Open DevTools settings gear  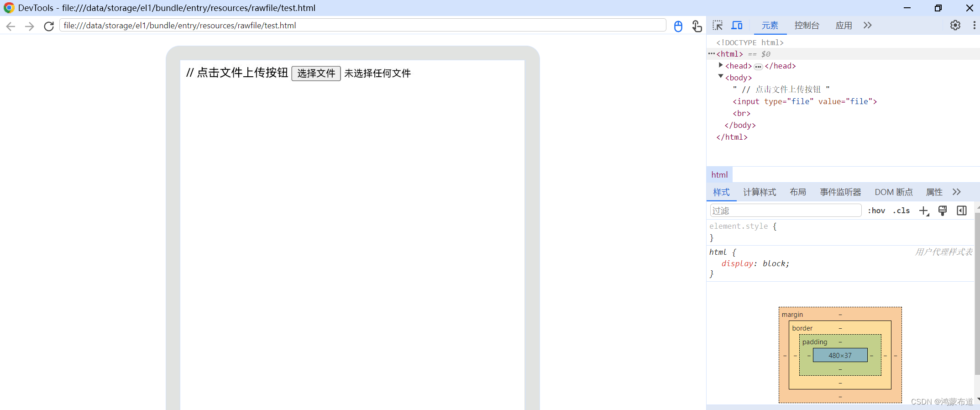coord(955,26)
